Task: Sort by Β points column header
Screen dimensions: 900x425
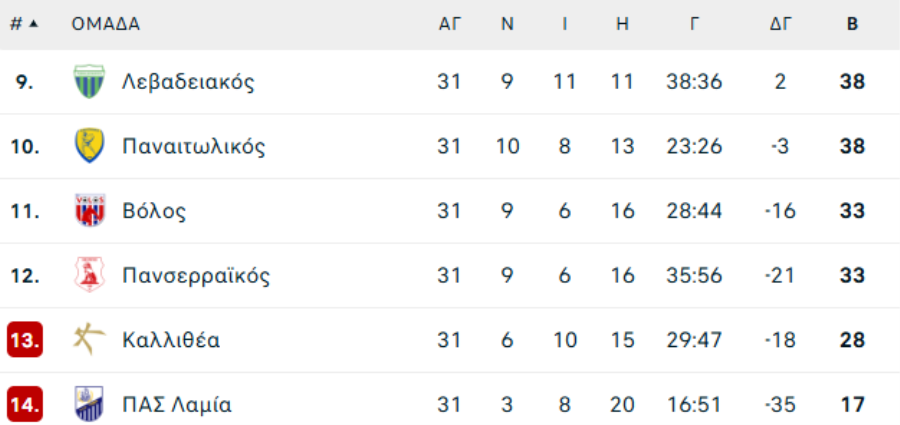Action: tap(852, 24)
